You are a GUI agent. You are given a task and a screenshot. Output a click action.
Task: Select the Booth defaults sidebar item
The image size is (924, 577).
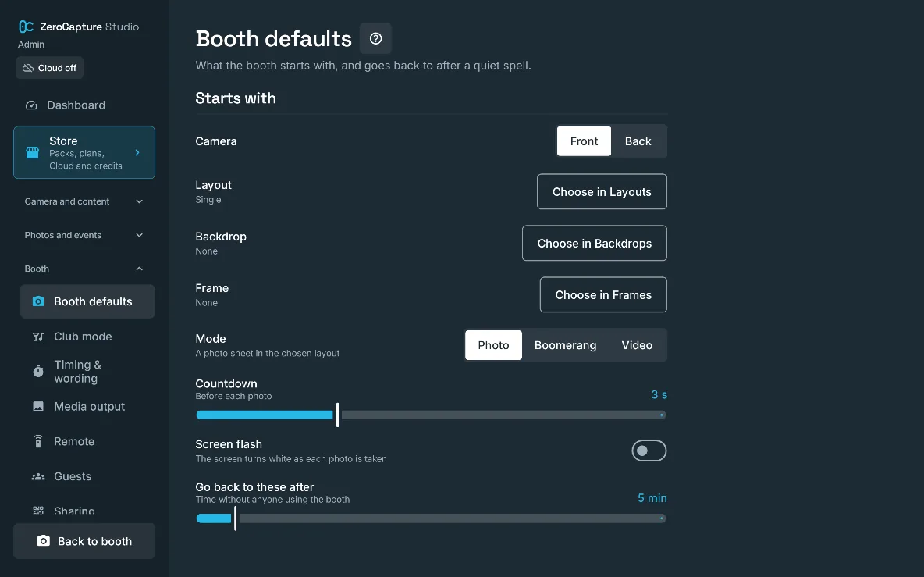point(88,301)
